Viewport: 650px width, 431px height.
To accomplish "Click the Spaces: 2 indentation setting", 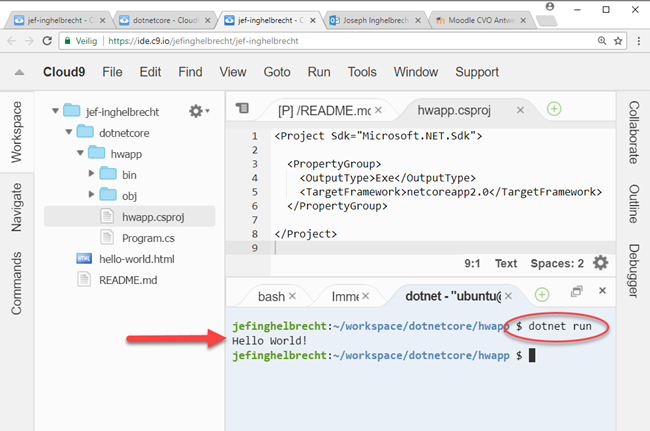I will point(558,264).
